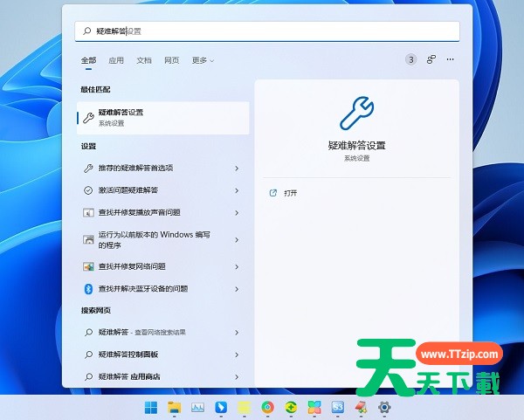
Task: Open Settings gear on the taskbar
Action: [x=384, y=407]
